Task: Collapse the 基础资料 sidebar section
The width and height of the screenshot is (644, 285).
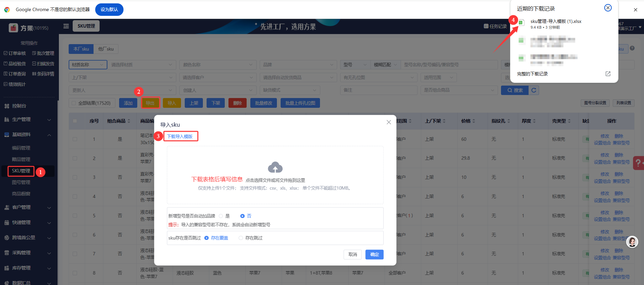Action: click(x=28, y=135)
